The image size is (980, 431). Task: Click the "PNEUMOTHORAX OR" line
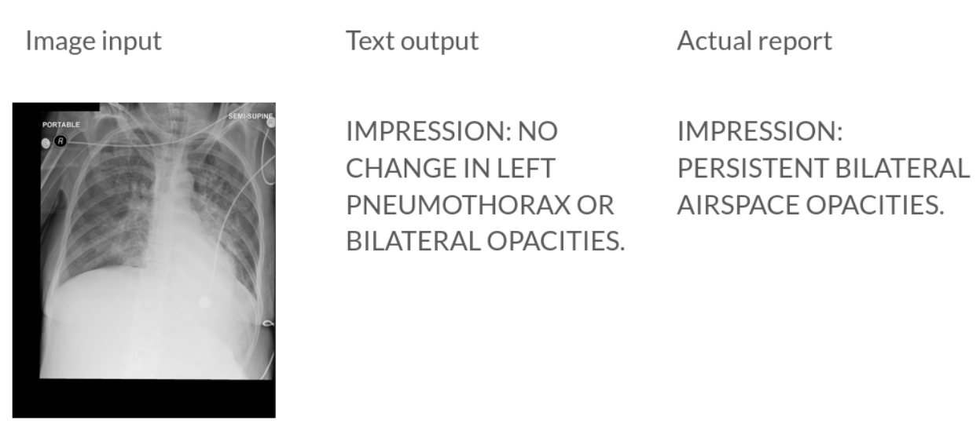coord(480,205)
